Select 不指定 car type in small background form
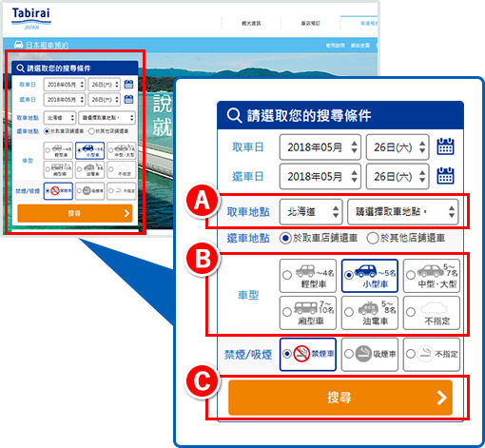 tap(122, 169)
